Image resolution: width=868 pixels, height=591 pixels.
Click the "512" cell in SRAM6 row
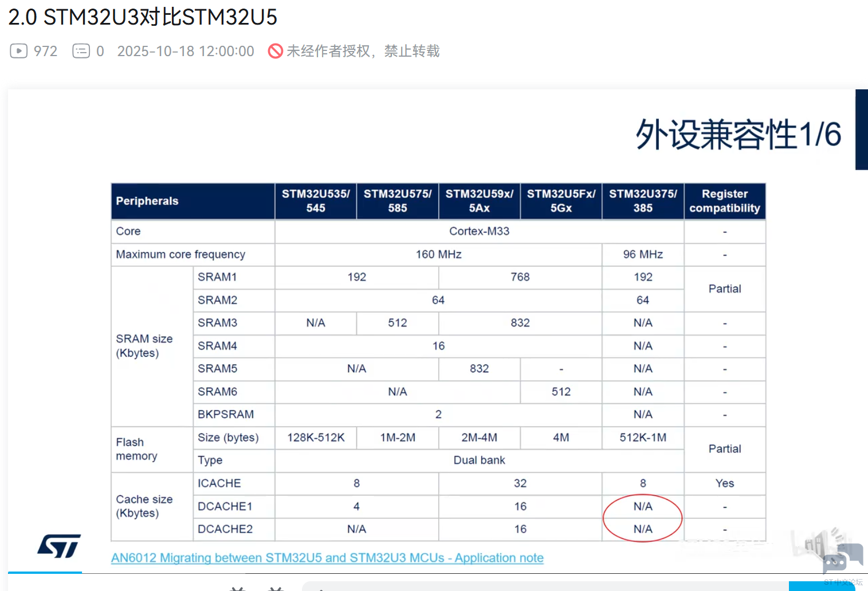pyautogui.click(x=561, y=392)
